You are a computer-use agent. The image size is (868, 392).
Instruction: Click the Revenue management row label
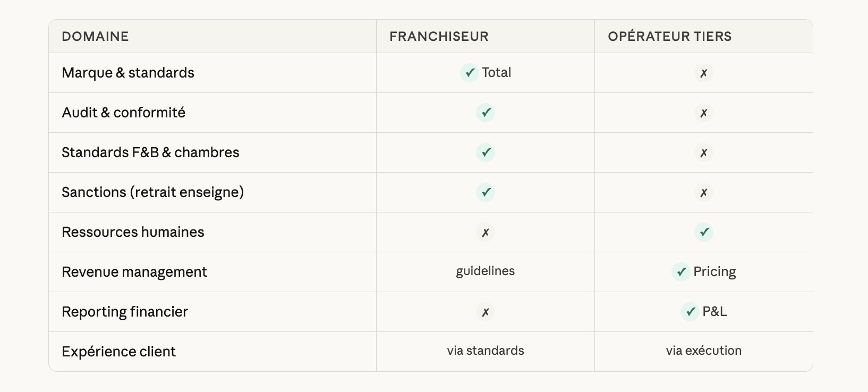134,272
